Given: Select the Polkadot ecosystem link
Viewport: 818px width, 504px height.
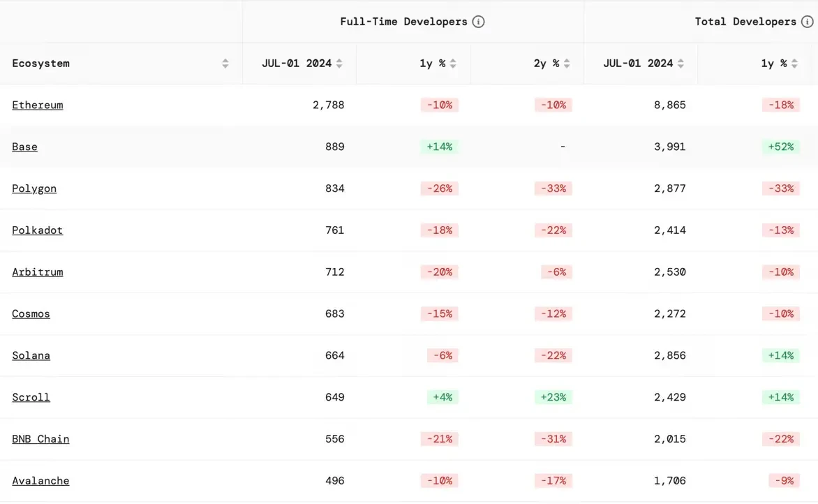Looking at the screenshot, I should 38,230.
